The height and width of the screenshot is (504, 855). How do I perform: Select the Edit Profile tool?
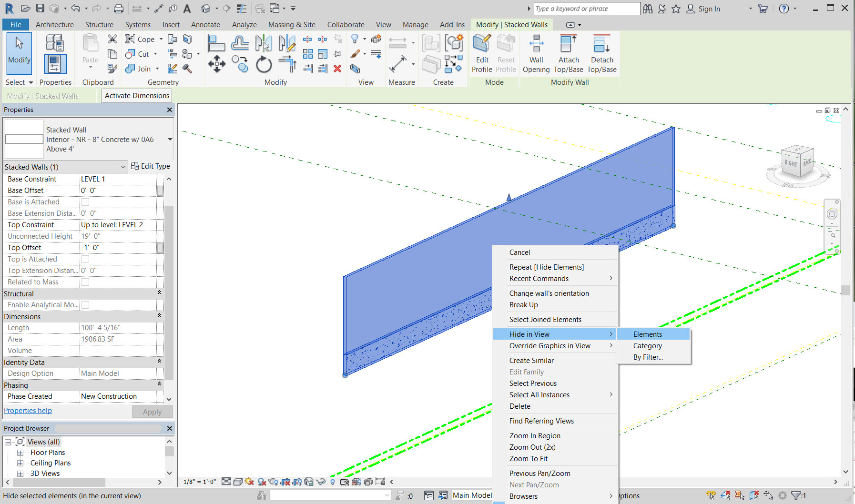coord(481,52)
